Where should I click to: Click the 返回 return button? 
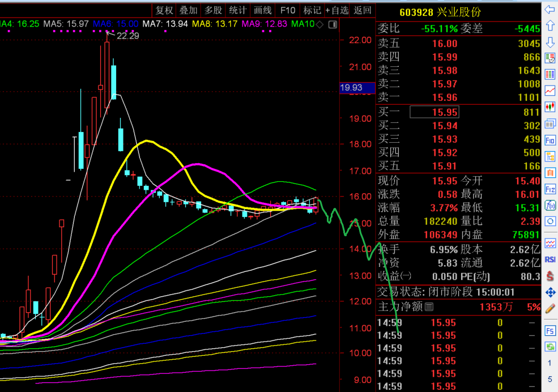[363, 11]
